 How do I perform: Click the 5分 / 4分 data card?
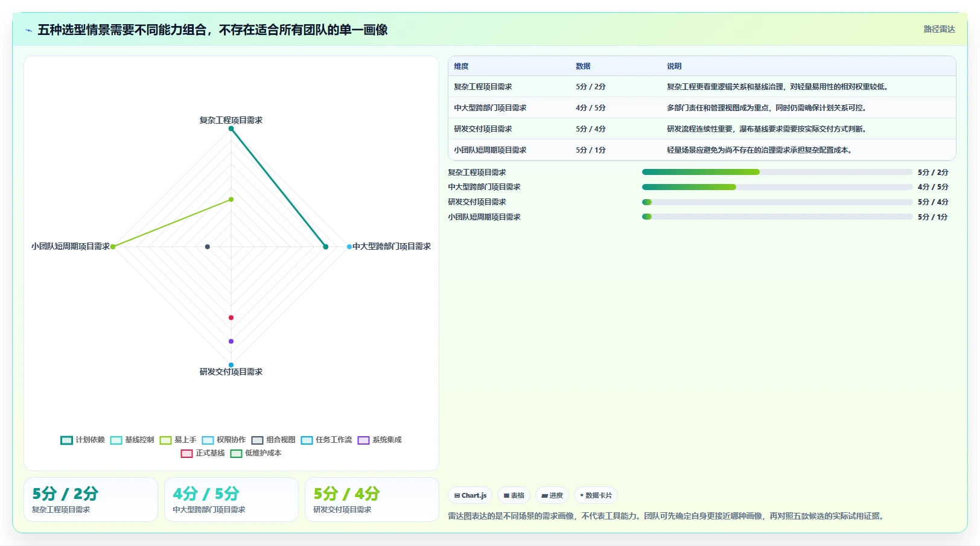click(372, 500)
